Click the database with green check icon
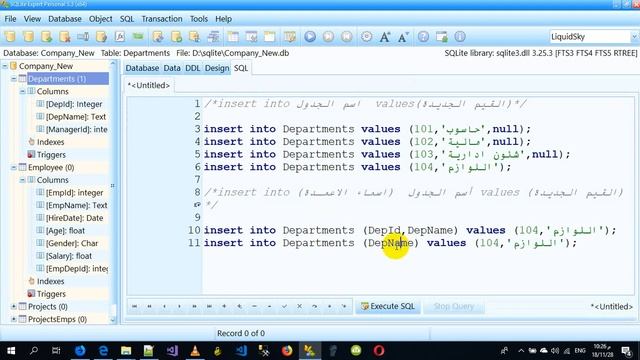Viewport: 640px width, 360px height. (x=176, y=37)
